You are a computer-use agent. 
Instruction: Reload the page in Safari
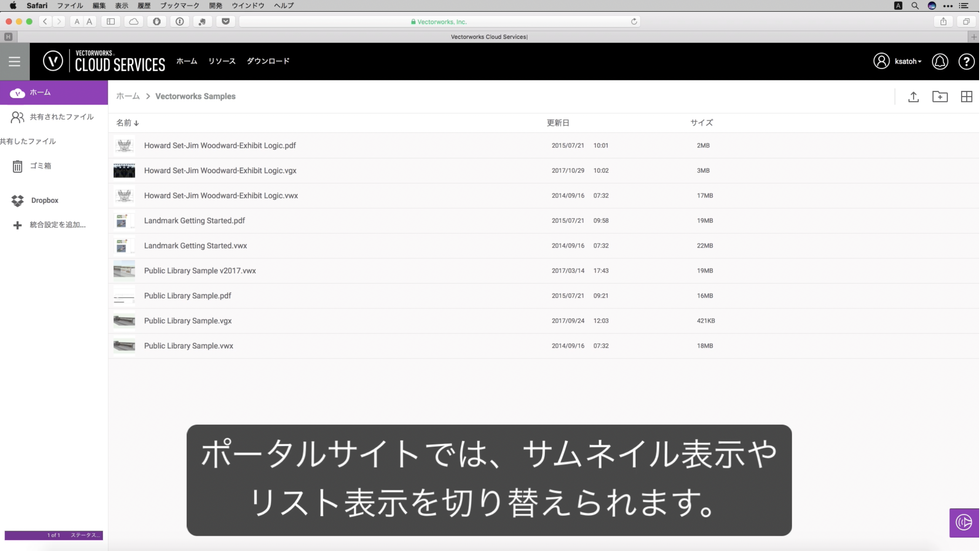pos(634,21)
